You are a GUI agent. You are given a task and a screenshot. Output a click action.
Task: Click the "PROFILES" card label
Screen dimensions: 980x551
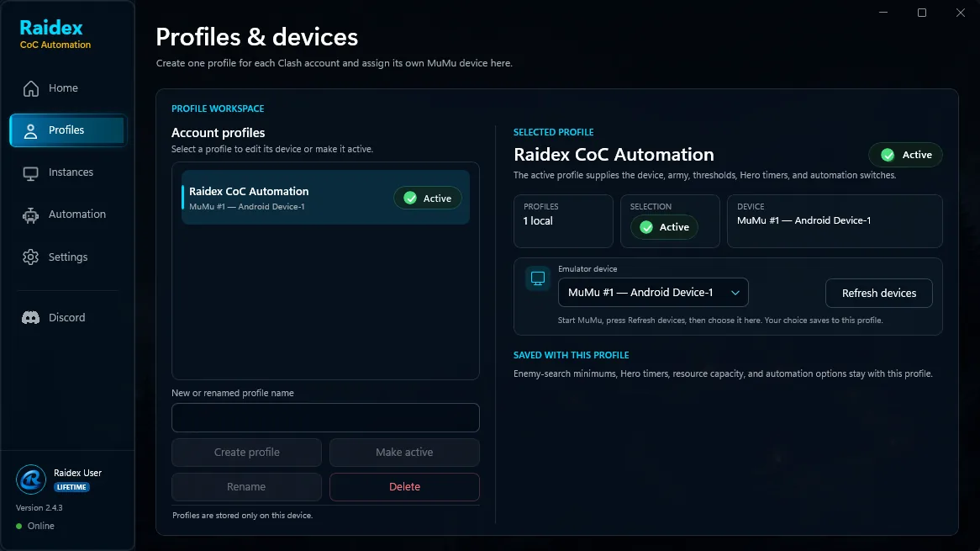541,206
